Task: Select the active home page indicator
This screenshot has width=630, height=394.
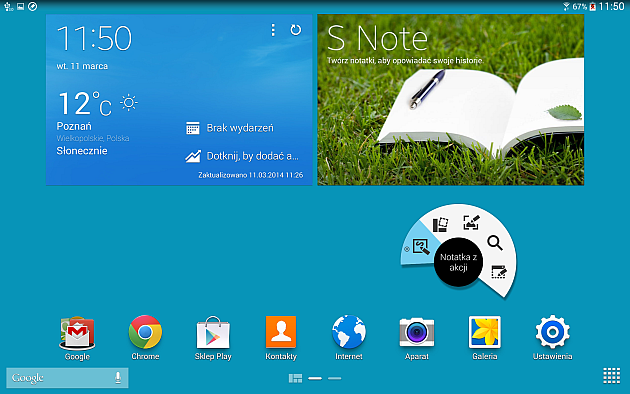Action: click(315, 378)
